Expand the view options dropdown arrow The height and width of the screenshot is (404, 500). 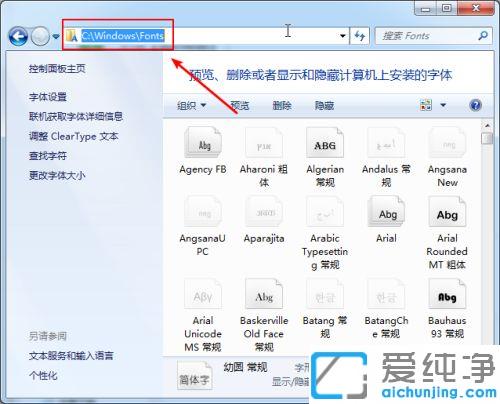[443, 105]
